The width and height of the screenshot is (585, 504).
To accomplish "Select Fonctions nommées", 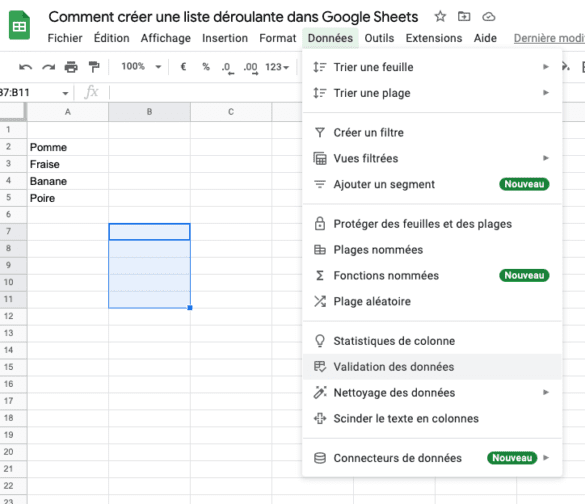I will pos(432,275).
